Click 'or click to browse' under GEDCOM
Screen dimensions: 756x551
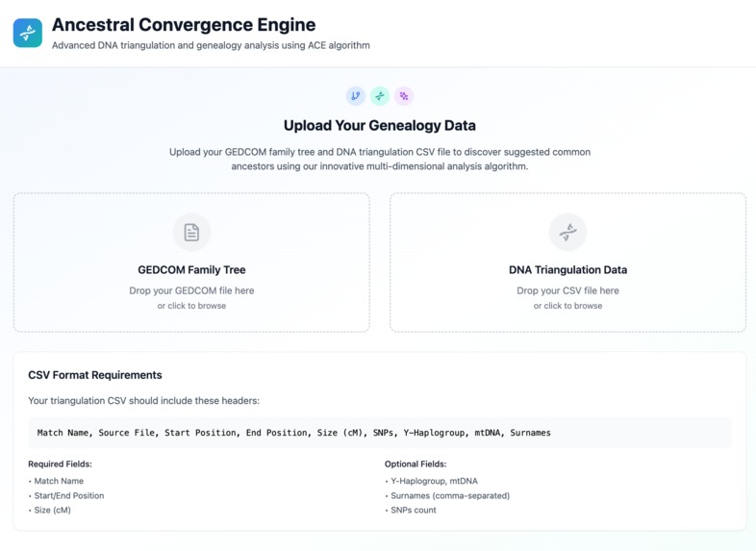tap(191, 306)
